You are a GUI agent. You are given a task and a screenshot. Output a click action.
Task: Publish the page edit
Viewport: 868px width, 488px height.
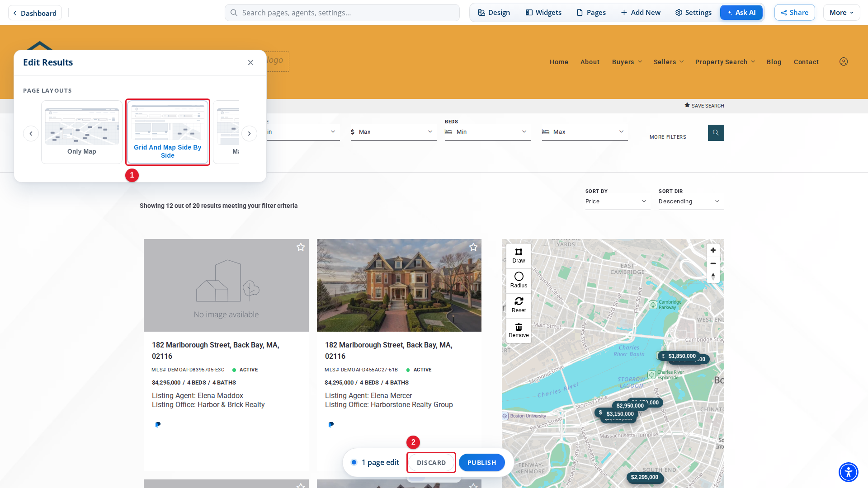[x=482, y=463]
